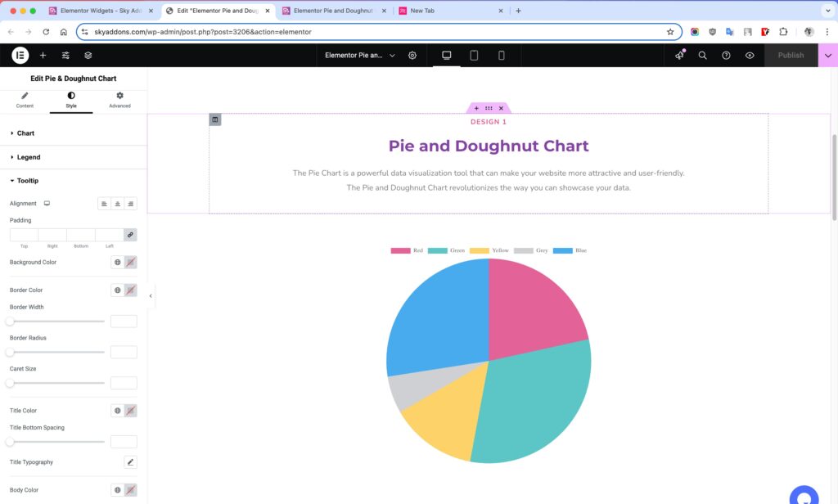Screen dimensions: 838x504
Task: Open What's New announcements icon
Action: (x=679, y=55)
